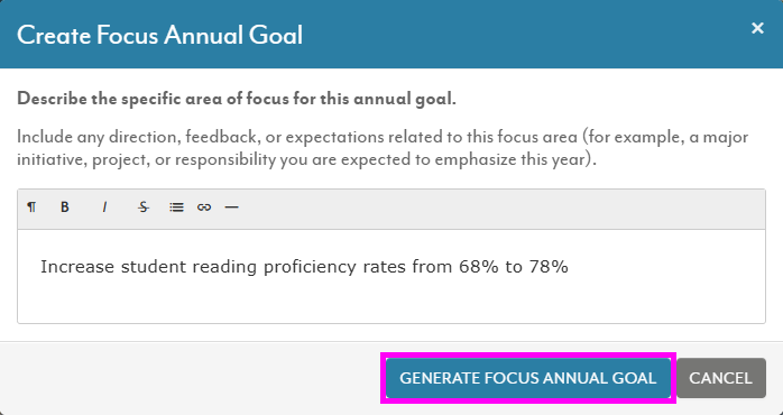Click the word Increase in the editor
783x415 pixels.
77,267
